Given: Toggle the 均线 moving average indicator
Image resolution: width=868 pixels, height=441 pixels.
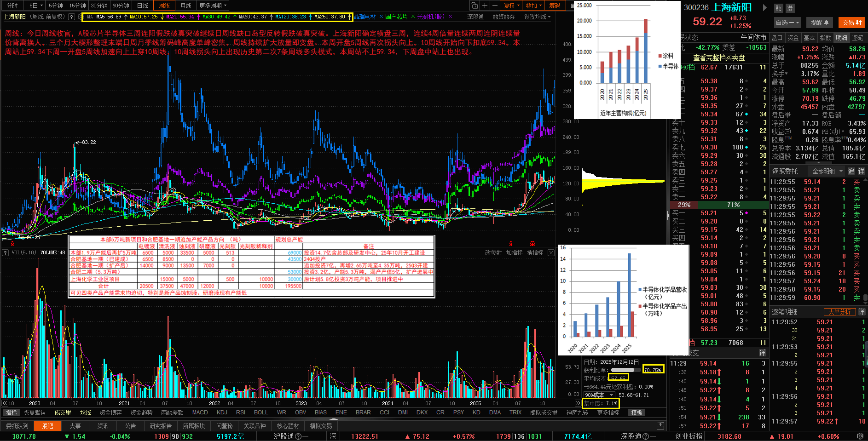Looking at the screenshot, I should pyautogui.click(x=86, y=412).
